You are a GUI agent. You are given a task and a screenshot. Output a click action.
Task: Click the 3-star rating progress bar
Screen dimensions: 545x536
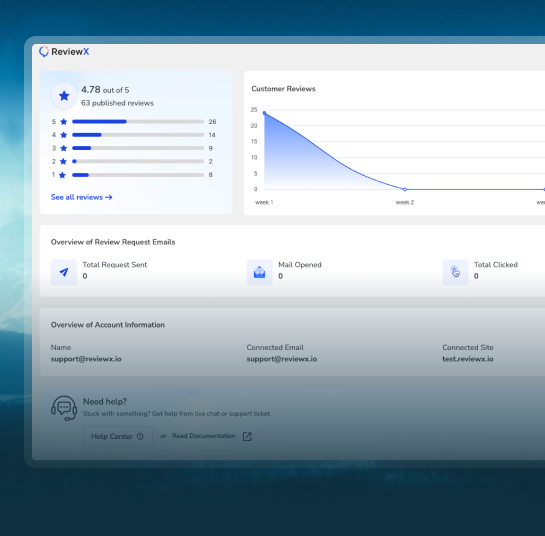138,148
